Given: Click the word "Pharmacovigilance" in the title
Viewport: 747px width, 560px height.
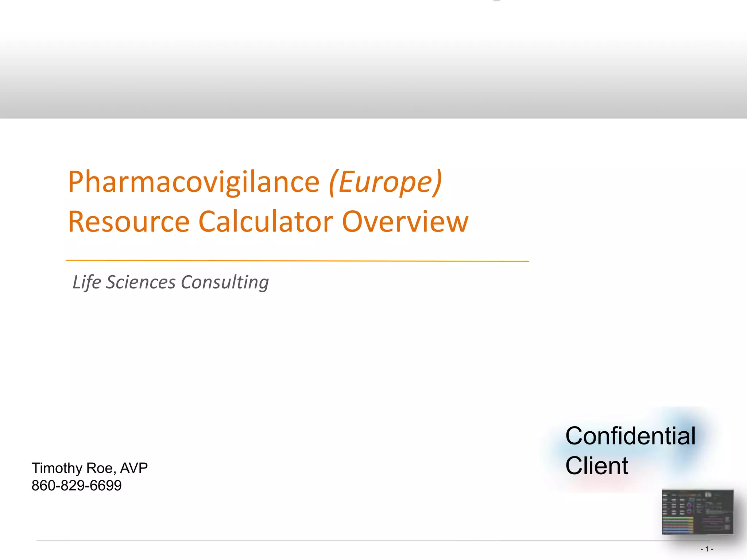Looking at the screenshot, I should (194, 182).
